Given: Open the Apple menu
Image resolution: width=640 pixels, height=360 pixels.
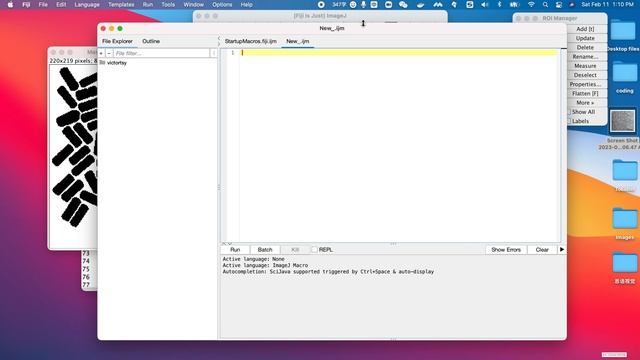Looking at the screenshot, I should pos(10,5).
